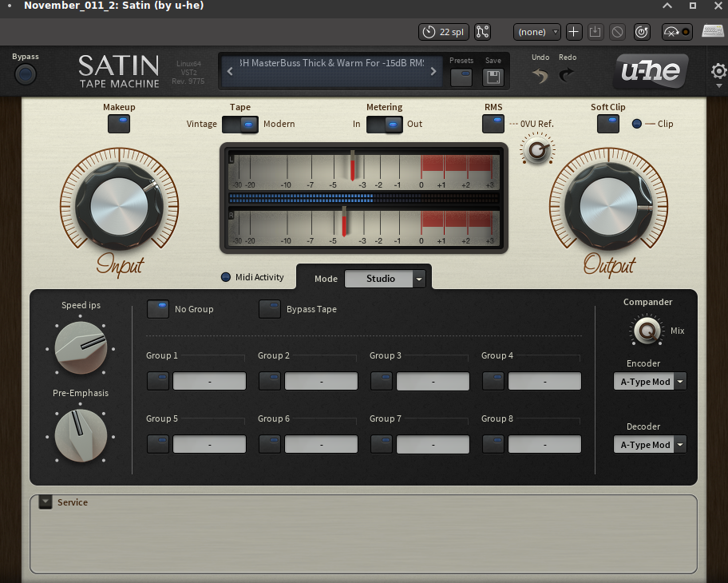Click the Group 6 name field
The width and height of the screenshot is (728, 583).
pos(321,444)
